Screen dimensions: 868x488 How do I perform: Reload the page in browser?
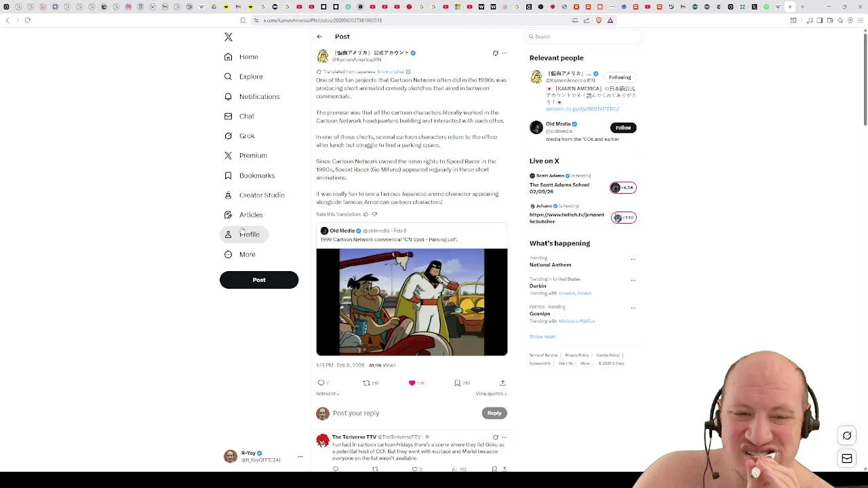click(28, 20)
